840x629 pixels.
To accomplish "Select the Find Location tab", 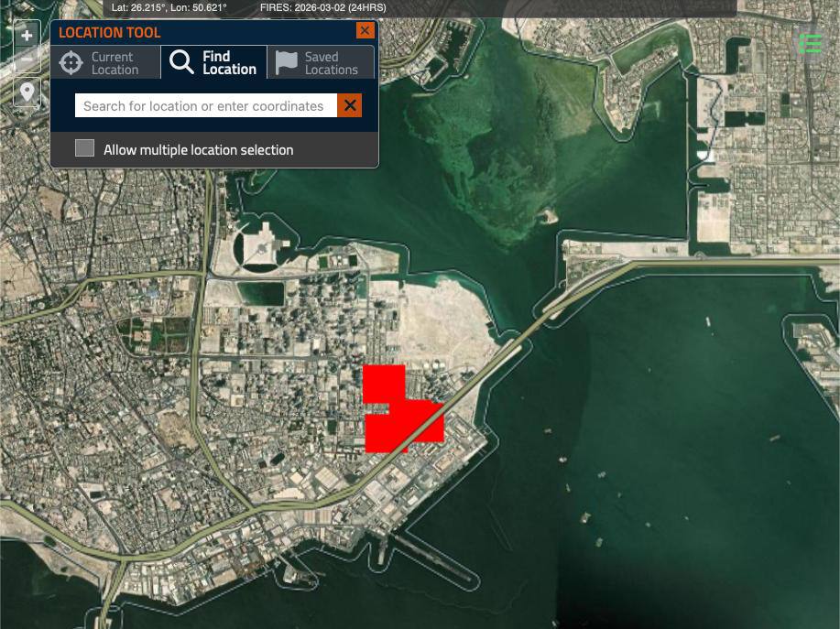I will (x=213, y=63).
